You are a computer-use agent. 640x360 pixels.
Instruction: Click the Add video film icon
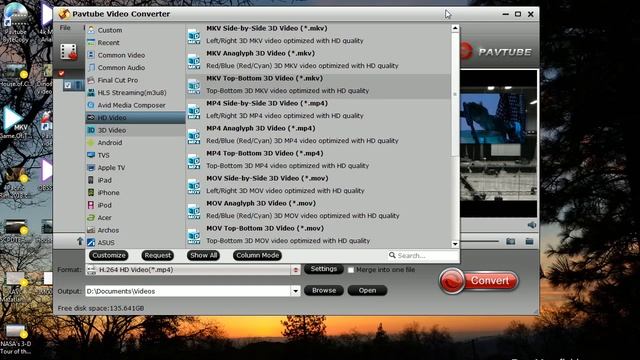[69, 51]
